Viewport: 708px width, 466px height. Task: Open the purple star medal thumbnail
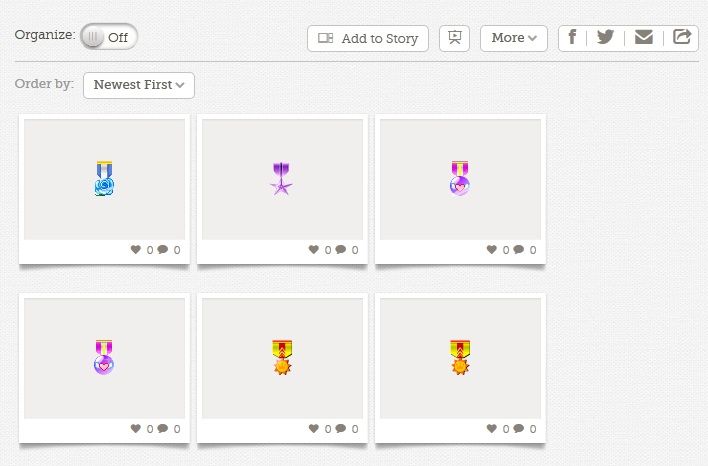click(282, 179)
